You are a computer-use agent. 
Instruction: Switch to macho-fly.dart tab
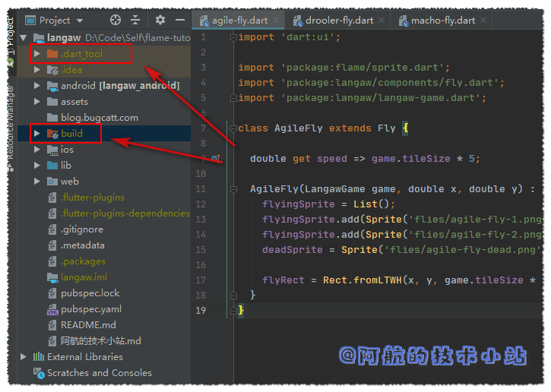442,21
